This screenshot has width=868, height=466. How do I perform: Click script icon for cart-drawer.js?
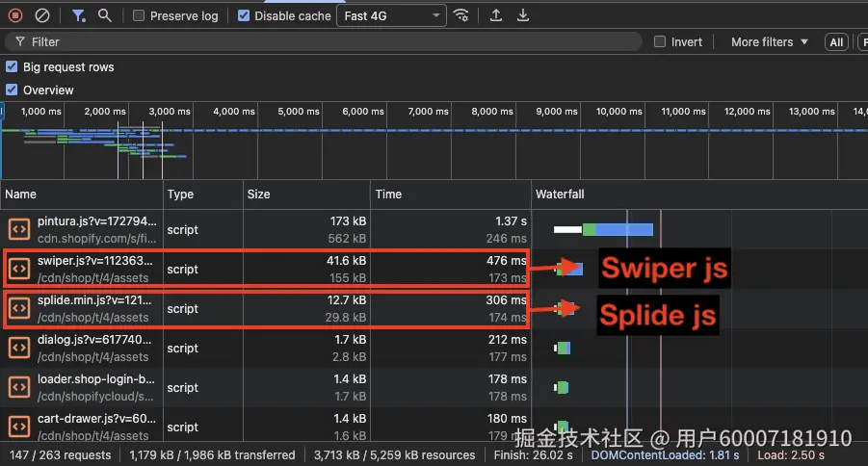[19, 427]
